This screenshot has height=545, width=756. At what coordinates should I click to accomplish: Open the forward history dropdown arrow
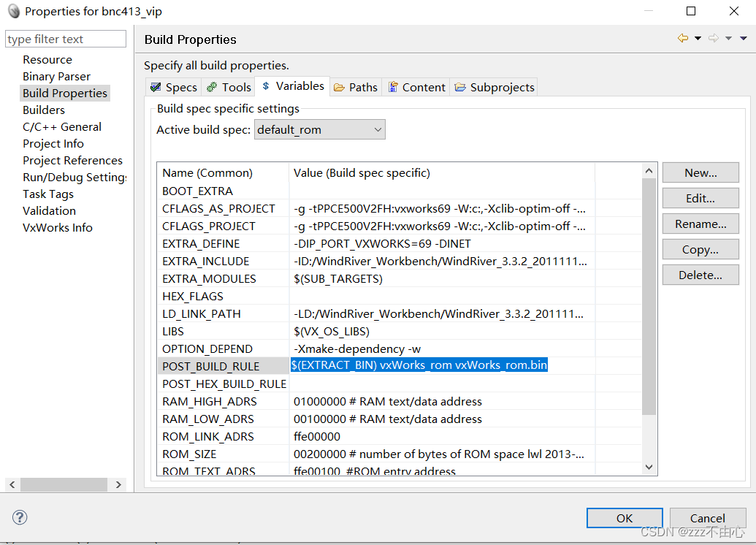728,38
